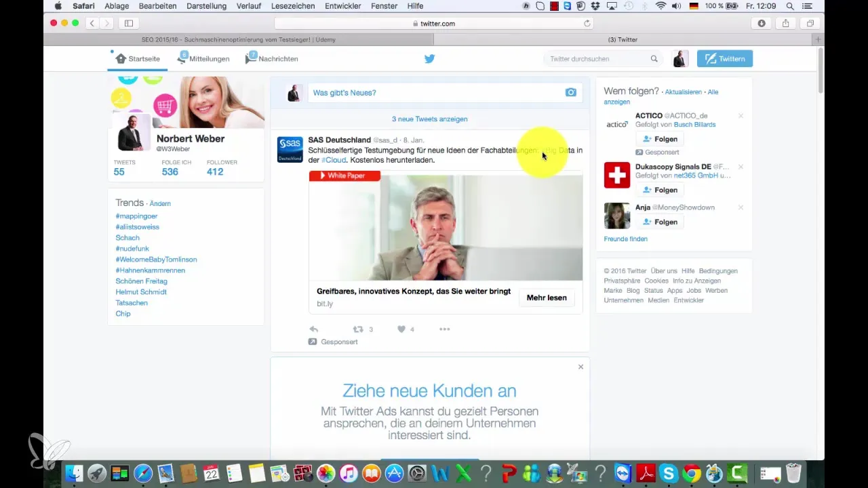Image resolution: width=868 pixels, height=488 pixels.
Task: Click the Twitter durchsuchen search field
Action: (603, 59)
